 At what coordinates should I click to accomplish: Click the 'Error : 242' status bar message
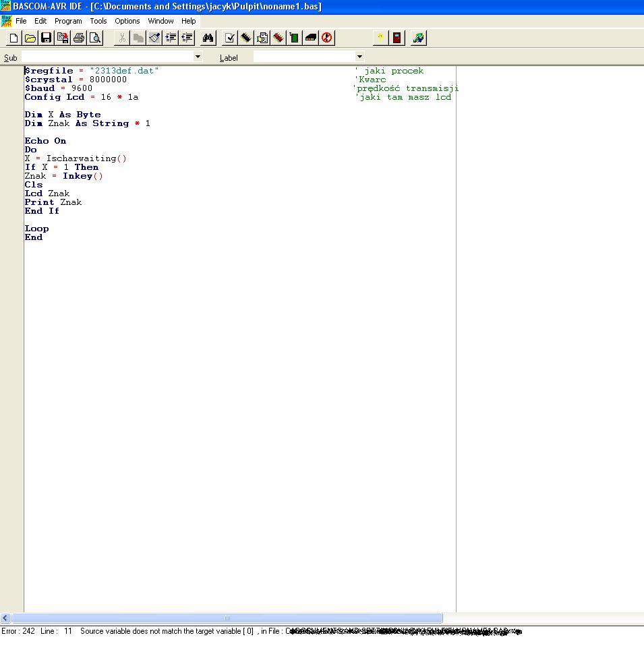coord(18,631)
